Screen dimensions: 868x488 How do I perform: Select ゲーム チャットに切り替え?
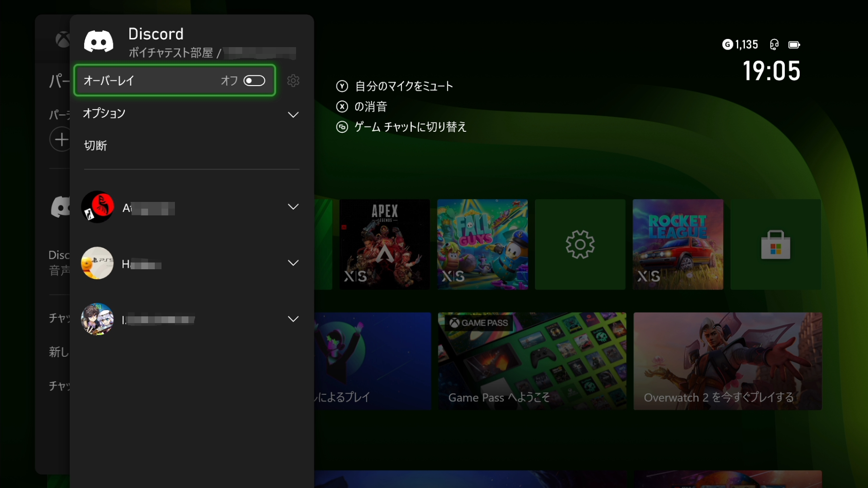point(410,127)
